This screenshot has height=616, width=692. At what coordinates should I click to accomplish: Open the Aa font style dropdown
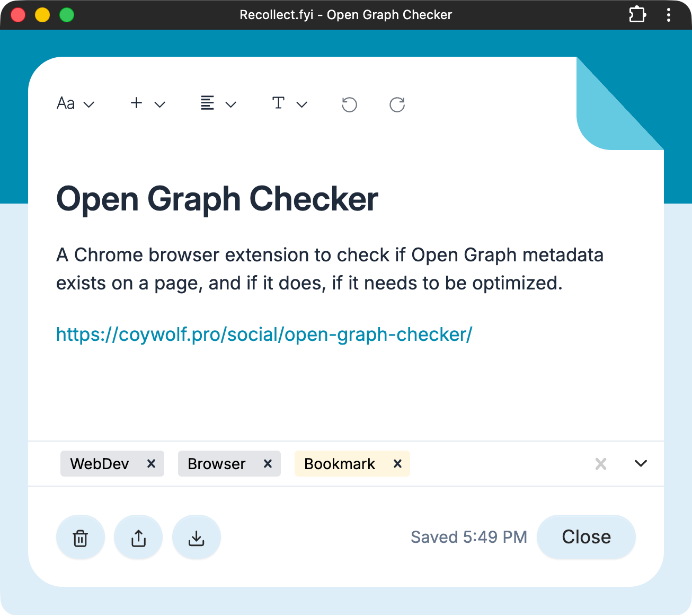[x=75, y=103]
